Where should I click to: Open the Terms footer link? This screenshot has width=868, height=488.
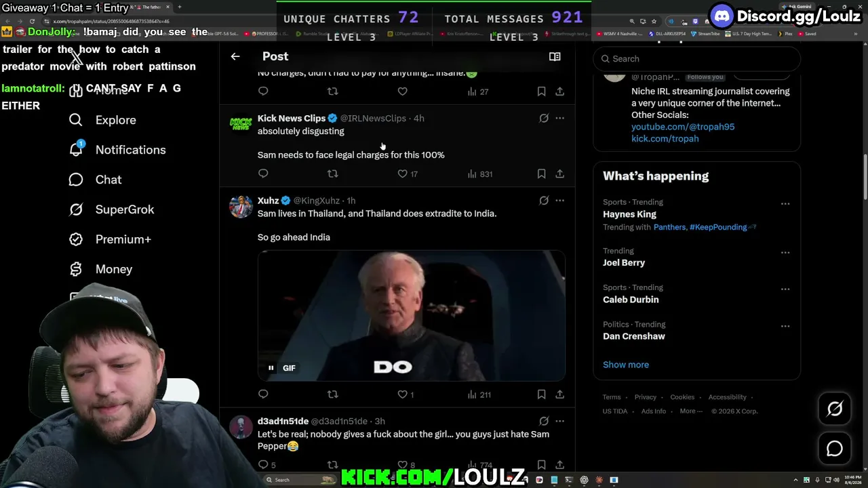click(612, 397)
